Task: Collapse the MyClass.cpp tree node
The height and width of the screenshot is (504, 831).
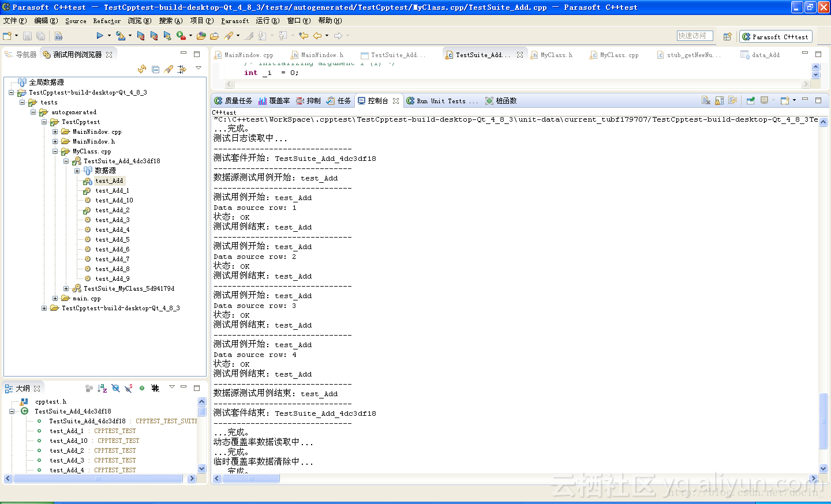Action: pos(55,151)
